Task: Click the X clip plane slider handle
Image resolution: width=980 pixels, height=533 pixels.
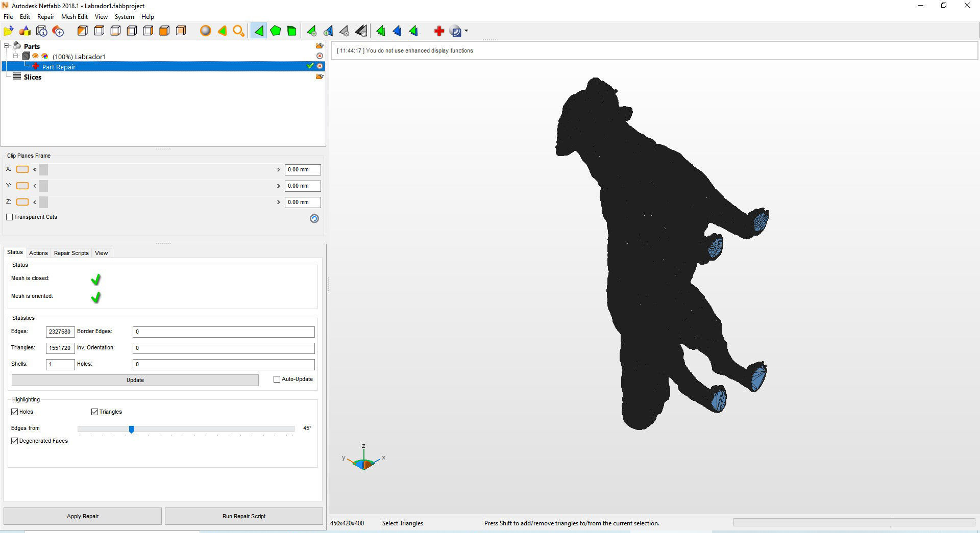Action: click(x=43, y=170)
